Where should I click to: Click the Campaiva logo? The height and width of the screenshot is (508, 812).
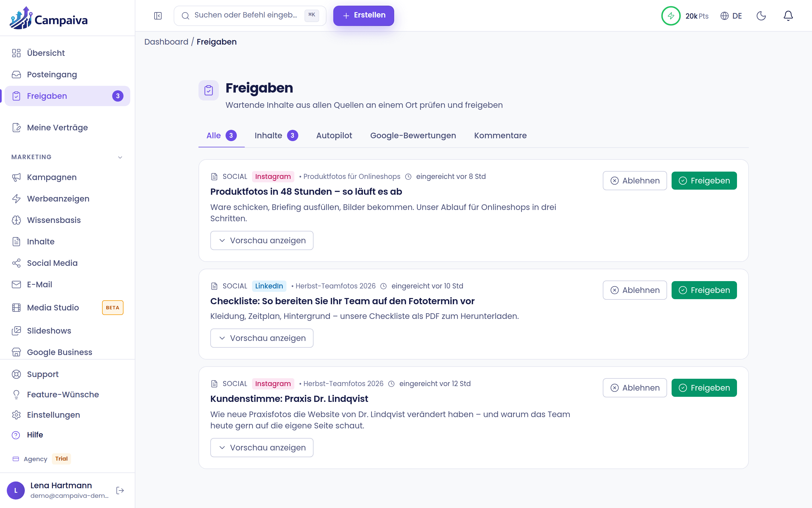49,18
